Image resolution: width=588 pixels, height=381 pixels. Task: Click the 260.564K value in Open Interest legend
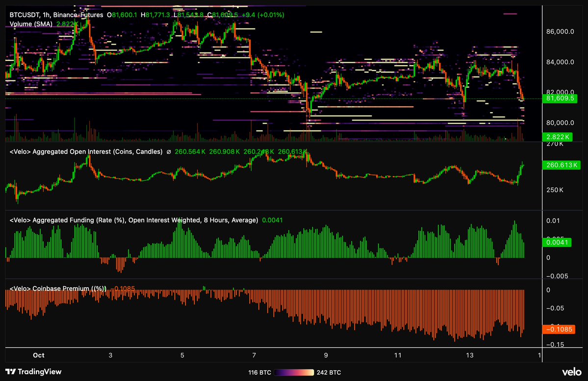(190, 152)
